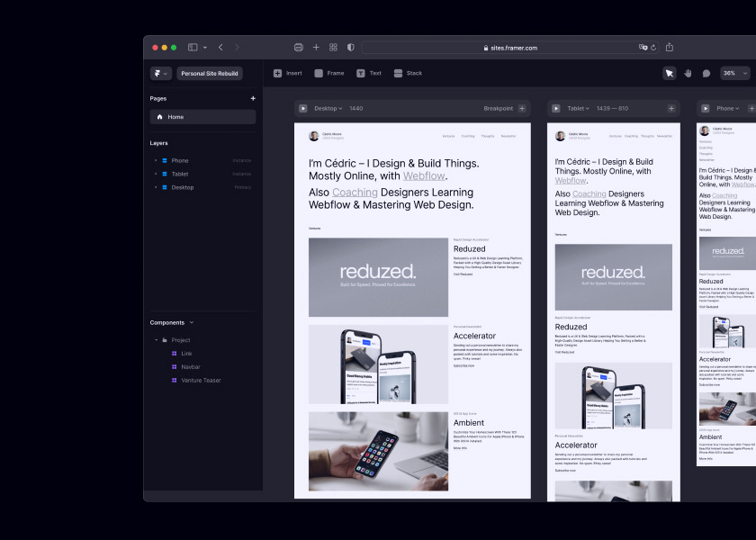
Task: Expand the Desktop layer arrow
Action: [156, 187]
